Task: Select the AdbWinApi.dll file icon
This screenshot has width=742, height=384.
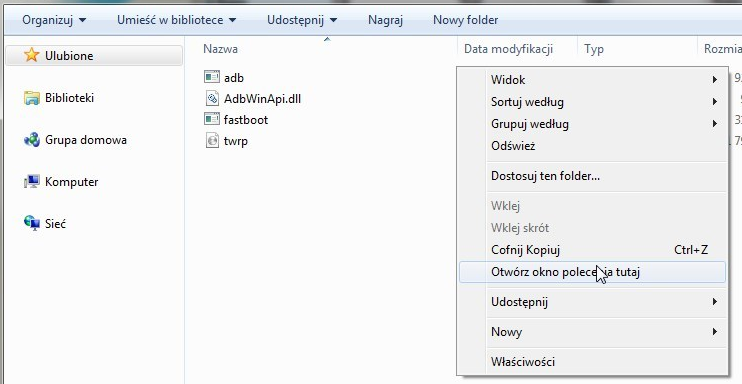Action: [x=212, y=98]
